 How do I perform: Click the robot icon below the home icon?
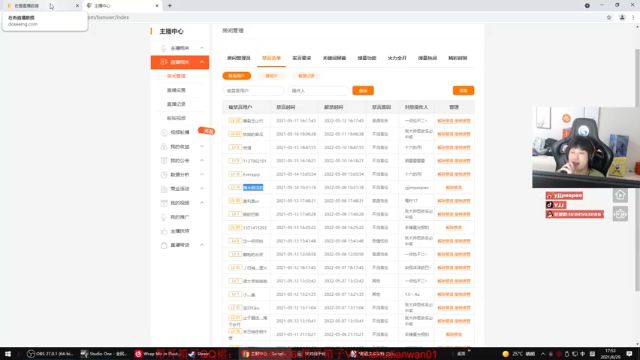(620, 213)
